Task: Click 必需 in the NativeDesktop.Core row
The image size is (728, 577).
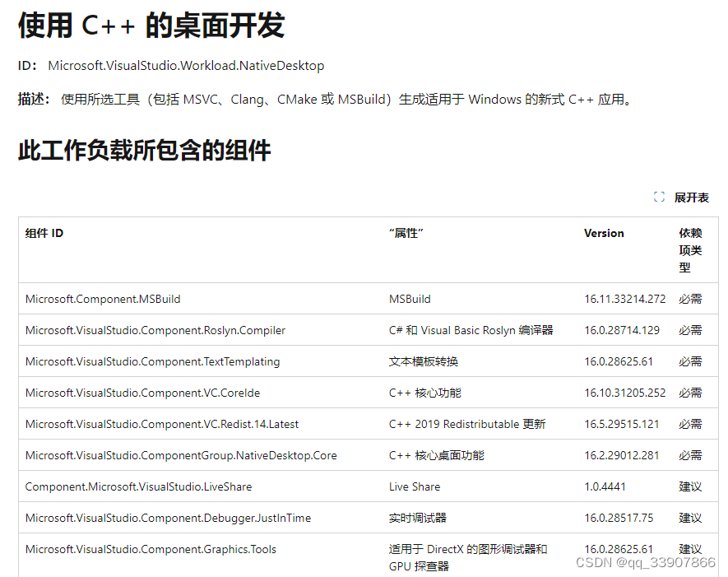Action: tap(690, 455)
